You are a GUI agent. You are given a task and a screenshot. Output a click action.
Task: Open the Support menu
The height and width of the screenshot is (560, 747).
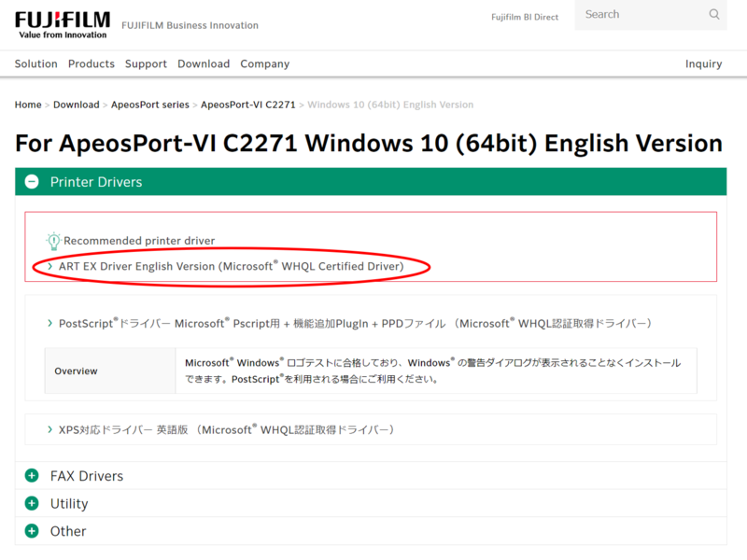coord(146,64)
